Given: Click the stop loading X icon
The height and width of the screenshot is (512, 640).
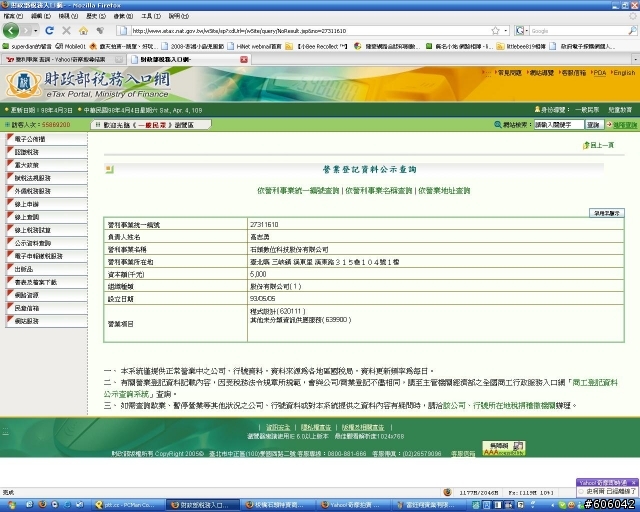Looking at the screenshot, I should pyautogui.click(x=66, y=31).
